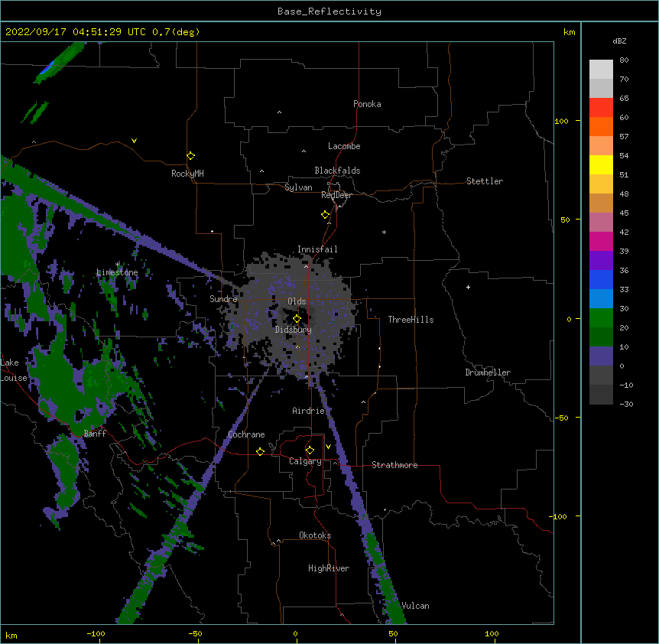Select the 80 dBZ color swatch
The image size is (659, 644).
coord(601,70)
